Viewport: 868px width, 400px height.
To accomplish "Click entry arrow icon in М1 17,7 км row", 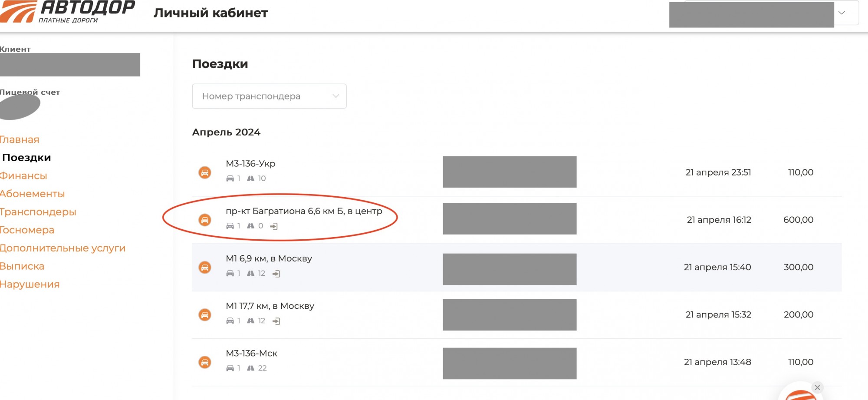I will click(276, 321).
